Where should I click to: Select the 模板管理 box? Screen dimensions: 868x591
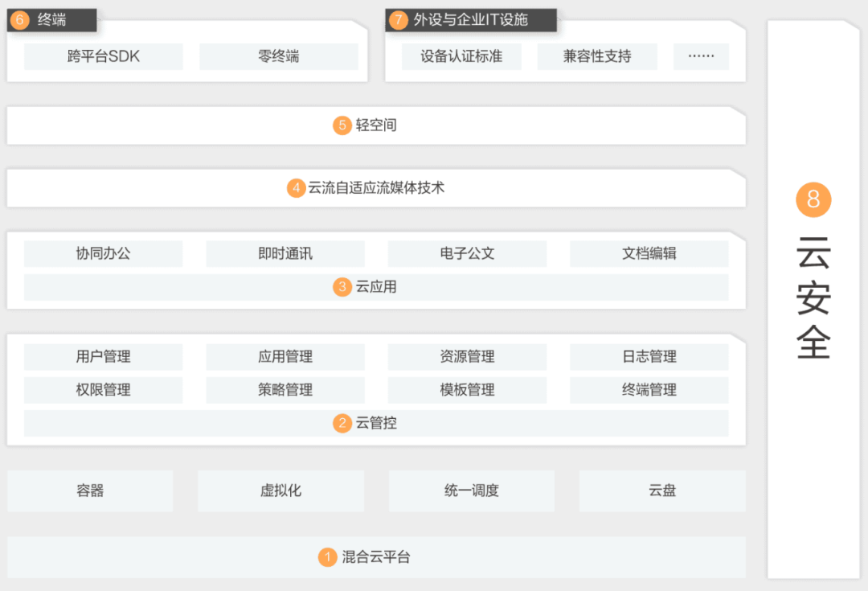pyautogui.click(x=467, y=390)
